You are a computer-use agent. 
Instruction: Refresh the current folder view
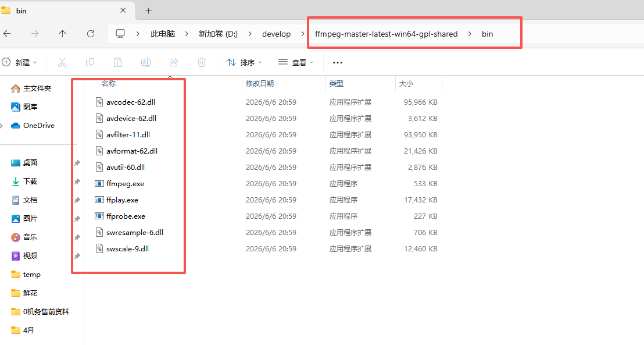pyautogui.click(x=91, y=34)
